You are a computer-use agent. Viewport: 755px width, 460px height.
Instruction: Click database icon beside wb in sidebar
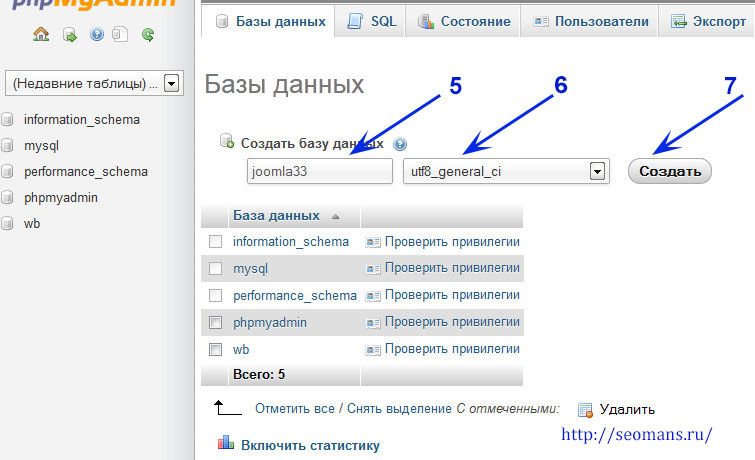(7, 223)
